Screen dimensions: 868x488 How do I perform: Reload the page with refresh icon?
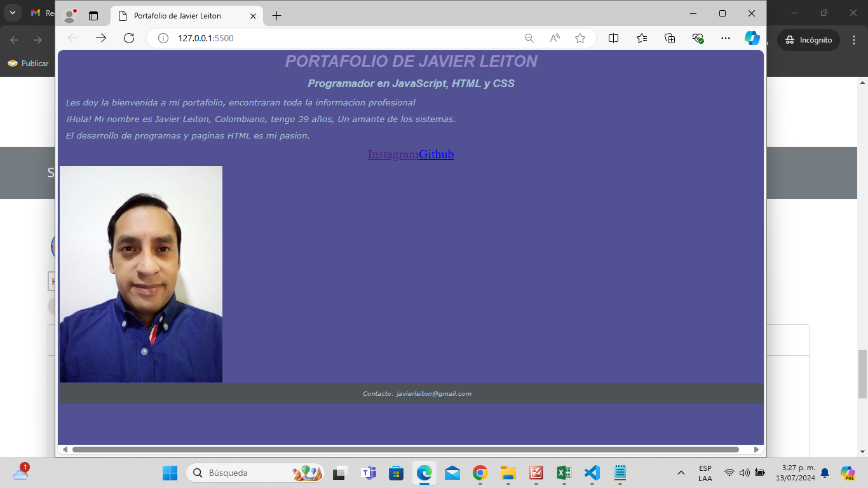coord(129,38)
